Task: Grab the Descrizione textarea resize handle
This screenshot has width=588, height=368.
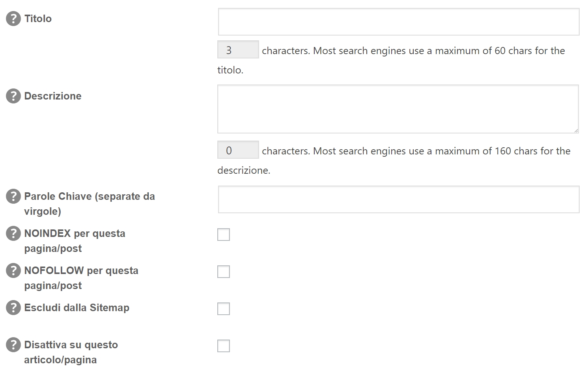Action: click(576, 130)
